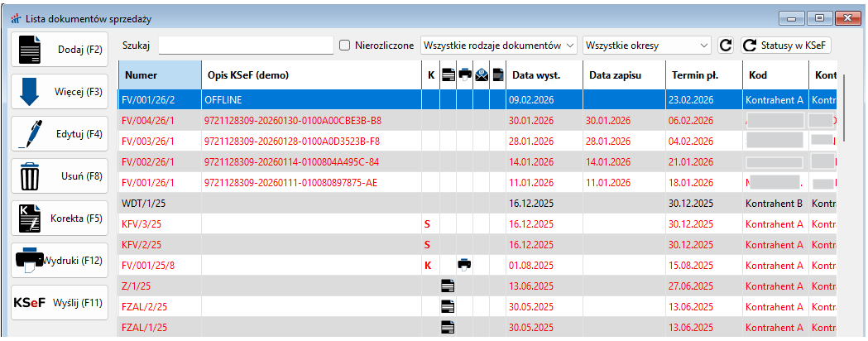Click the refresh arrow icon beside period filter
Image resolution: width=868 pixels, height=341 pixels.
(726, 46)
